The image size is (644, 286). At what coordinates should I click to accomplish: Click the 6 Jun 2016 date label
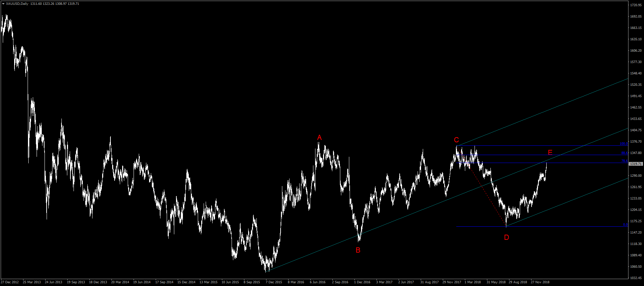(x=318, y=282)
